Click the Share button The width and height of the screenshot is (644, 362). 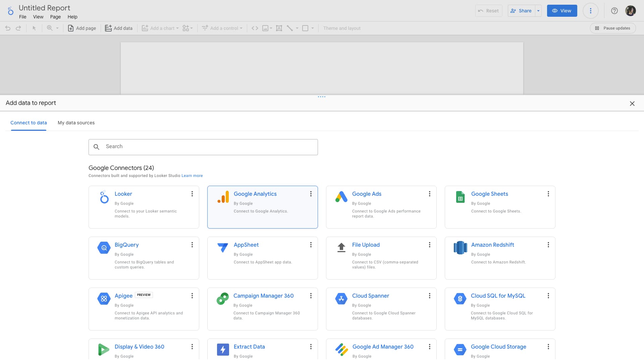[521, 11]
